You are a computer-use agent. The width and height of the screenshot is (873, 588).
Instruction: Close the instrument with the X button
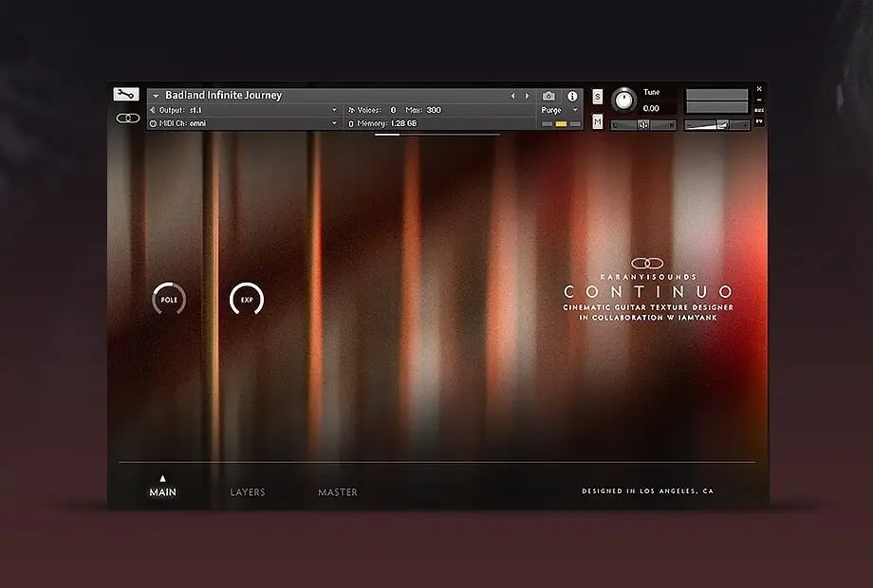(759, 89)
